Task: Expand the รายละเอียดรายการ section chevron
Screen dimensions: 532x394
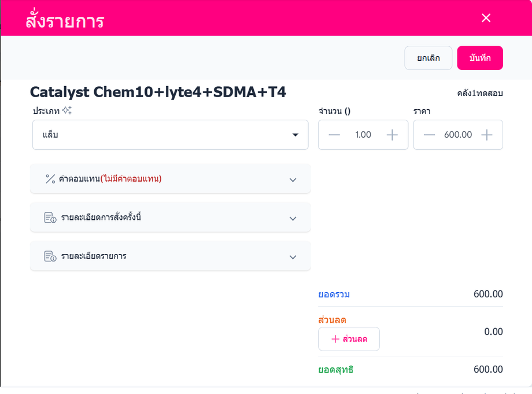Action: click(293, 257)
